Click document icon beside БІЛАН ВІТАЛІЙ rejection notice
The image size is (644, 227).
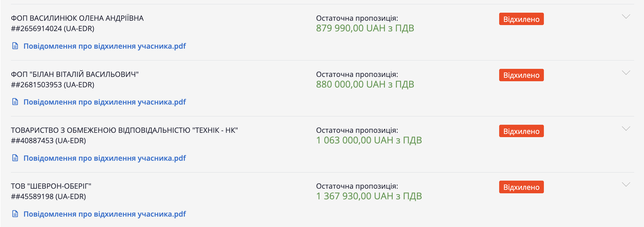(15, 102)
